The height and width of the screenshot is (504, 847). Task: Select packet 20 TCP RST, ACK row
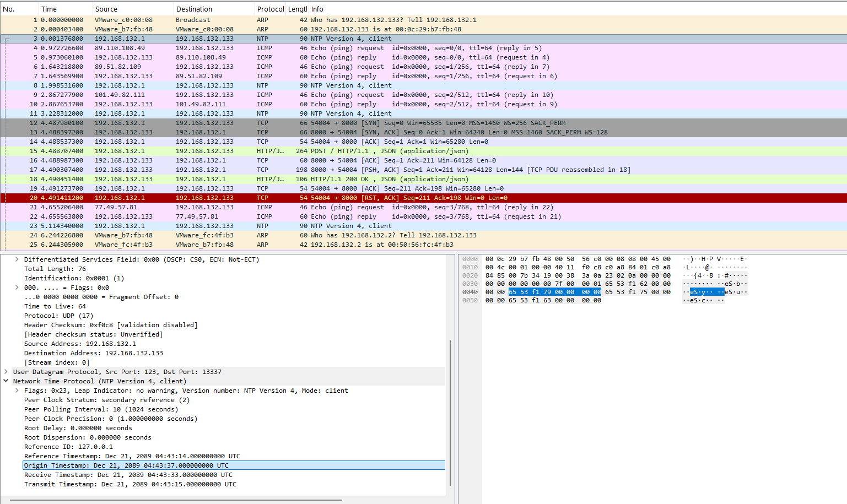coord(423,198)
